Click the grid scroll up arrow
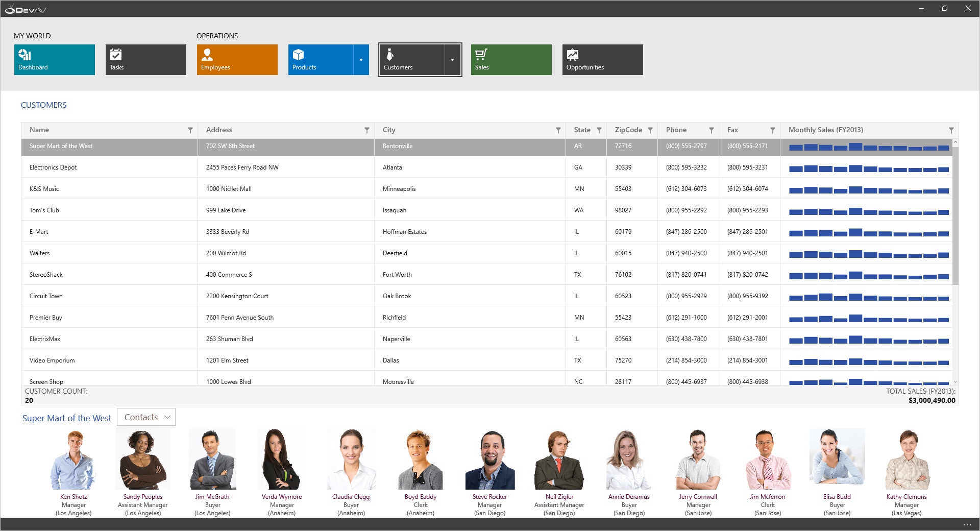The image size is (980, 531). (x=955, y=142)
